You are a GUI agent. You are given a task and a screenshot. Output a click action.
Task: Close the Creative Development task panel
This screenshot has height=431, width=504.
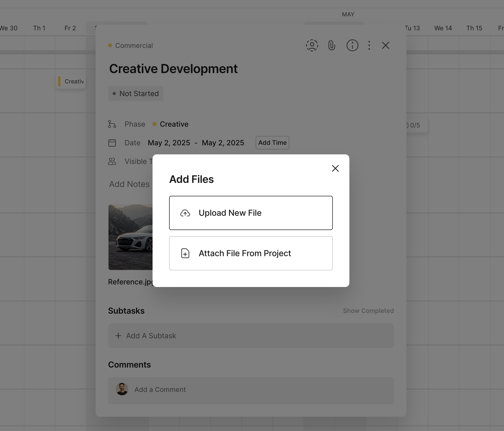tap(385, 46)
